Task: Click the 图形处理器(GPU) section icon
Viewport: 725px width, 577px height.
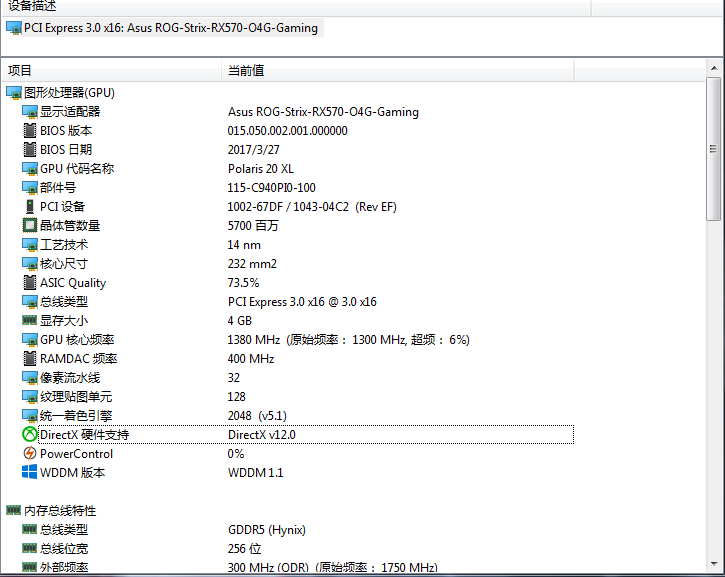Action: point(14,93)
